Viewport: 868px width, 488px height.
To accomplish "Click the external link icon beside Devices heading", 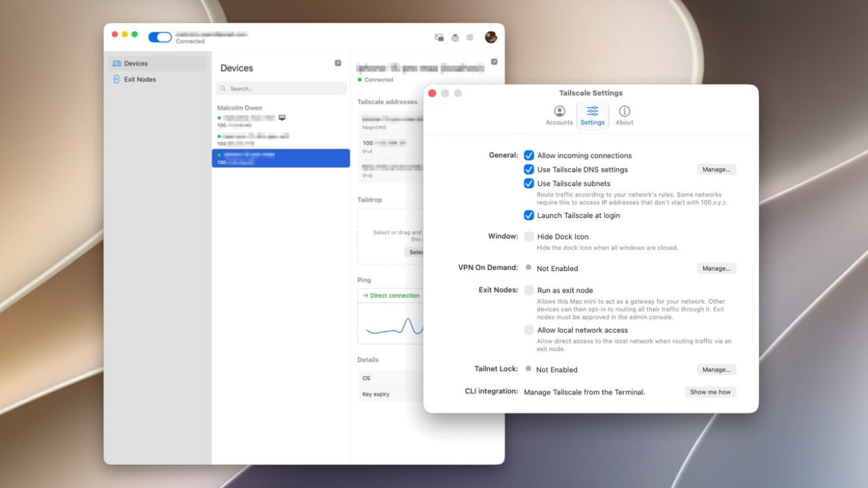I will coord(338,63).
